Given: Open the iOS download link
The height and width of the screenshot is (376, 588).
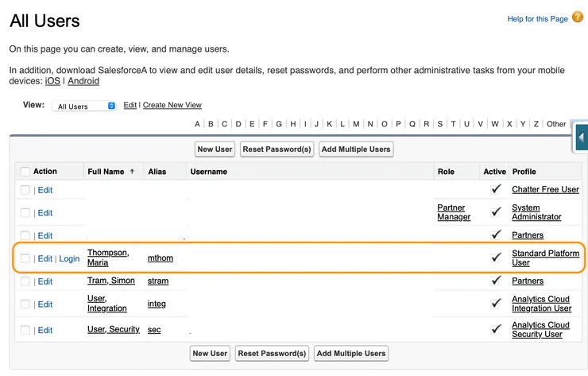Looking at the screenshot, I should [52, 81].
